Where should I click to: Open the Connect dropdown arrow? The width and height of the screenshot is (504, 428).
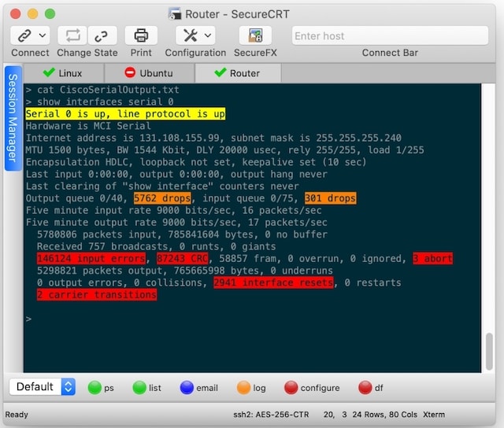pos(43,35)
